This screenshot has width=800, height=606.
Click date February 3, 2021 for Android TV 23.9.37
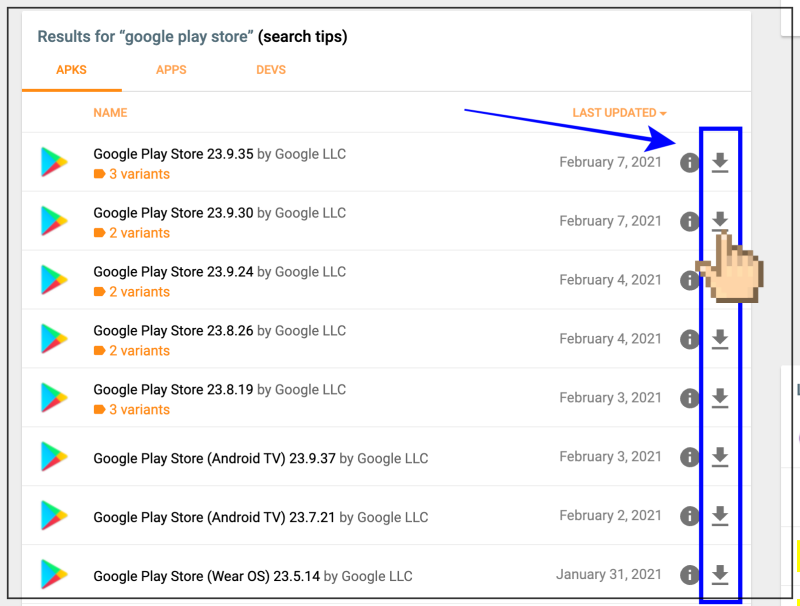(610, 457)
